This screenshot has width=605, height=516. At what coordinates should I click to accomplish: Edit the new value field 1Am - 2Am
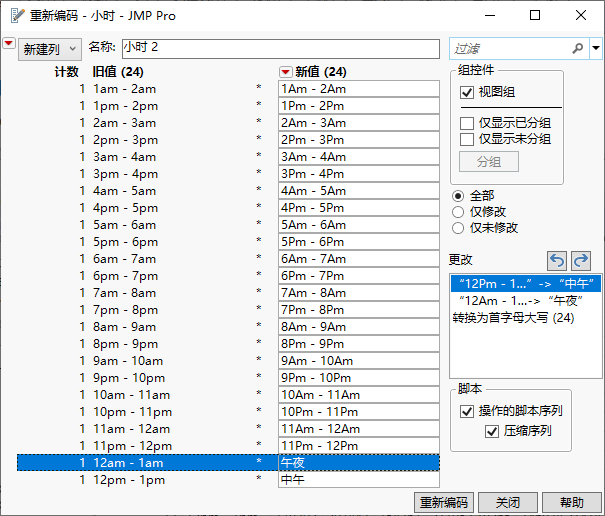359,89
